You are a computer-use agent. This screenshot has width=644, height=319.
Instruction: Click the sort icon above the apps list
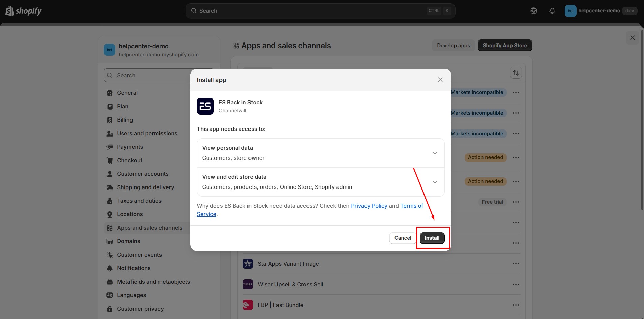tap(516, 72)
